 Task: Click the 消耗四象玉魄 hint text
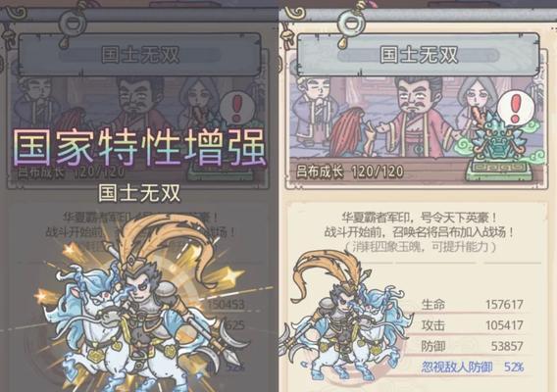pos(420,247)
